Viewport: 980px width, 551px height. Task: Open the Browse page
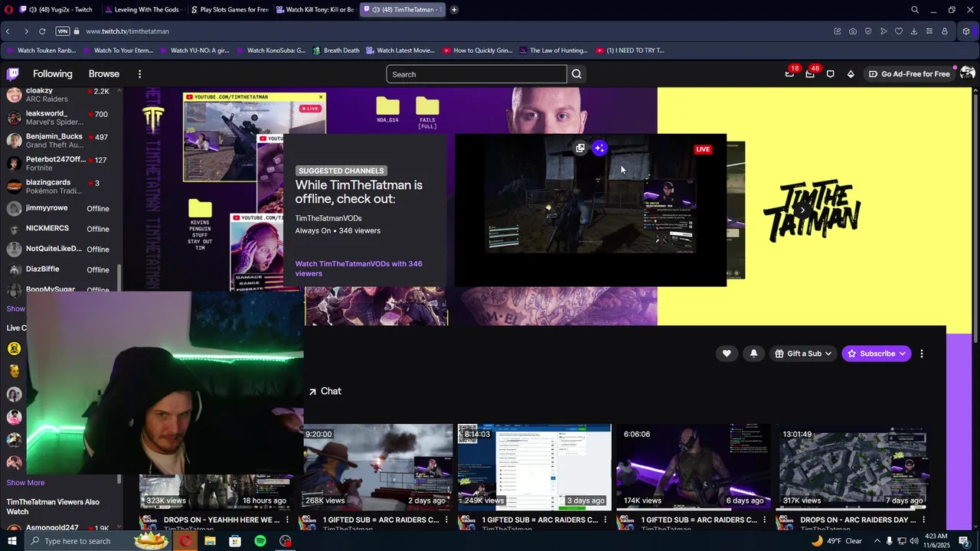tap(104, 74)
